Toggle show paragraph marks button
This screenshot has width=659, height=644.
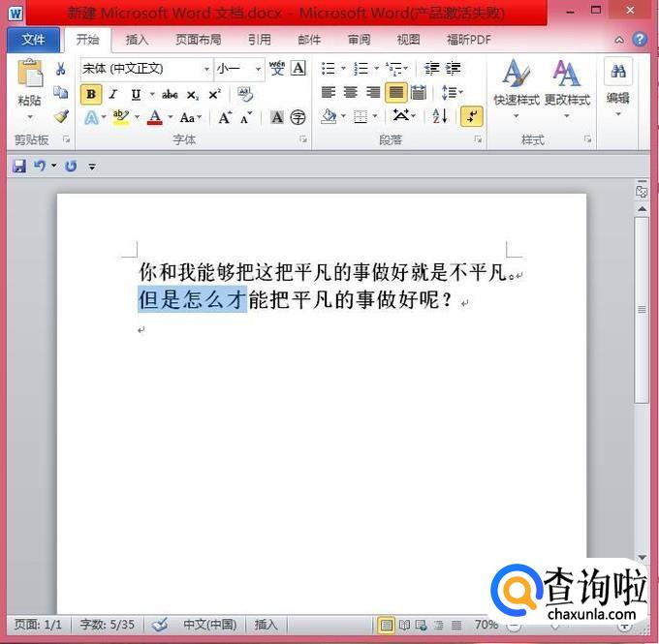click(472, 116)
